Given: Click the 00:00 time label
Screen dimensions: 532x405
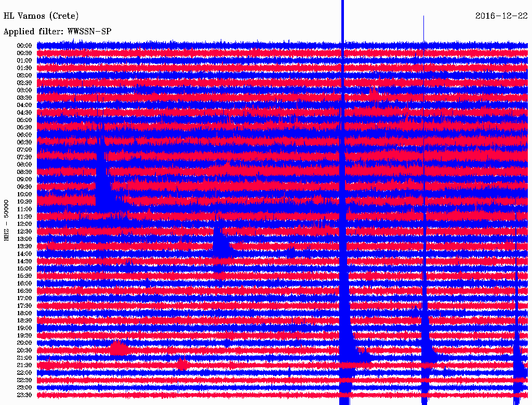Looking at the screenshot, I should click(x=24, y=46).
